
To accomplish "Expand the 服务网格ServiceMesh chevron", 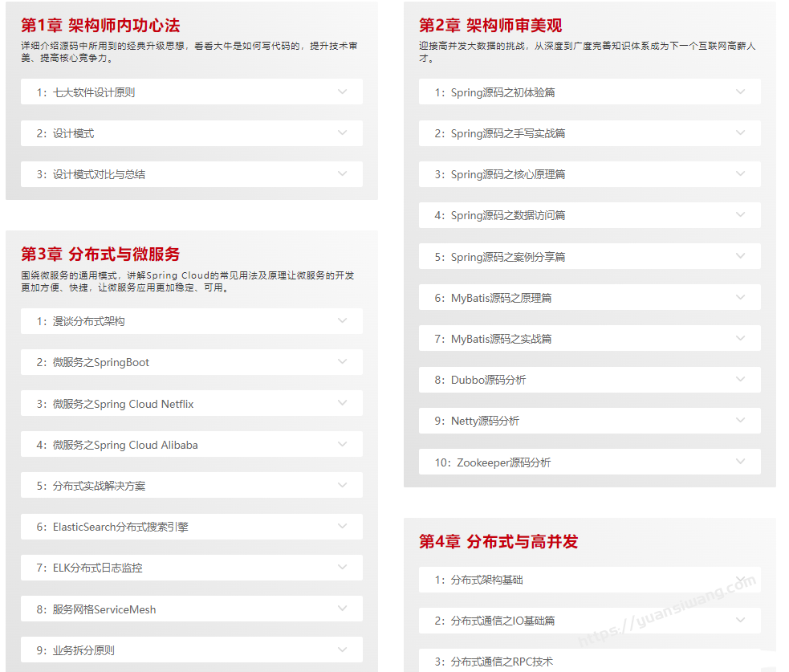I will coord(342,608).
